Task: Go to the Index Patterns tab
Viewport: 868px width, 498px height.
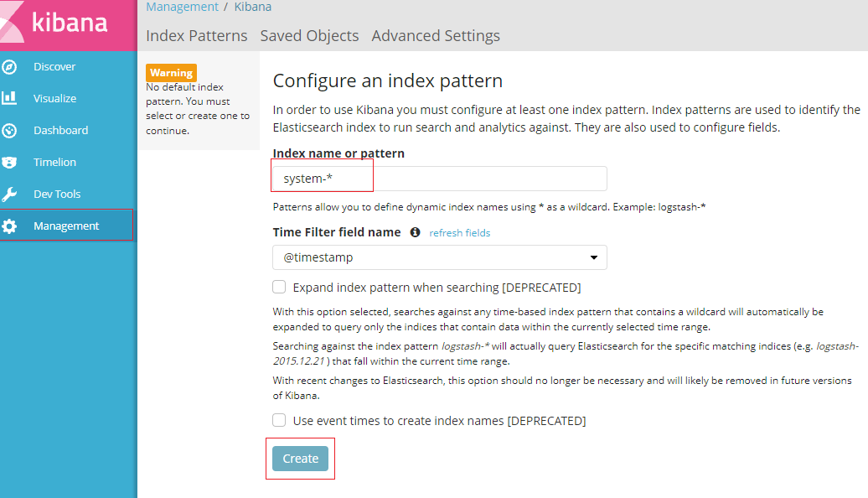Action: 197,36
